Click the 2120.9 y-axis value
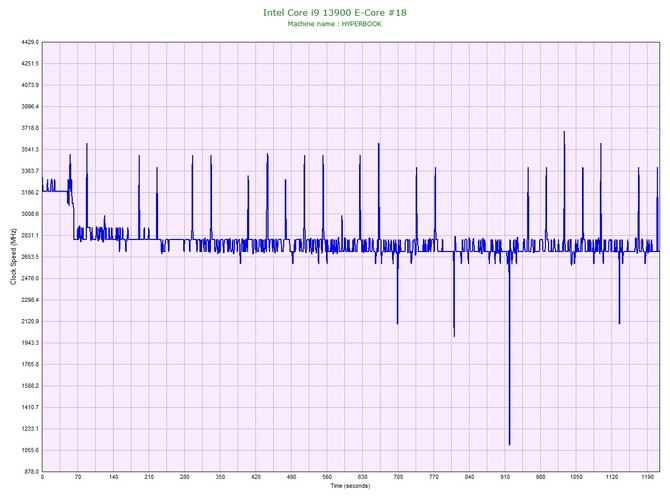Screen dimensions: 670x503 pyautogui.click(x=30, y=321)
